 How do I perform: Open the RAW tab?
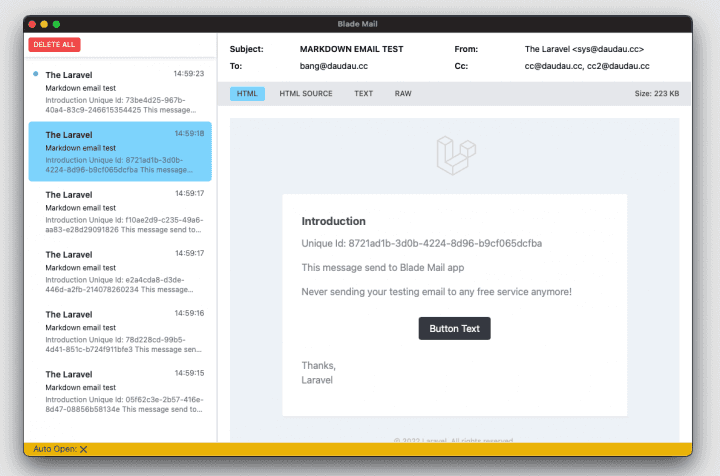[x=403, y=94]
